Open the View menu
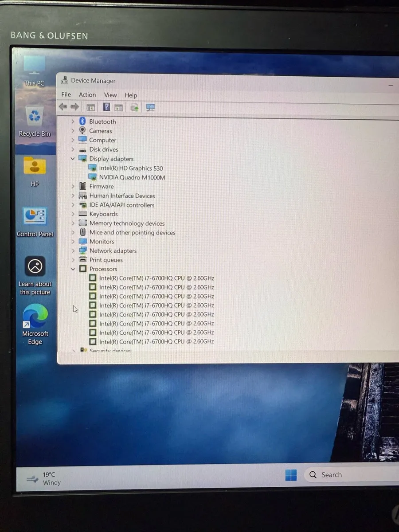 [110, 95]
